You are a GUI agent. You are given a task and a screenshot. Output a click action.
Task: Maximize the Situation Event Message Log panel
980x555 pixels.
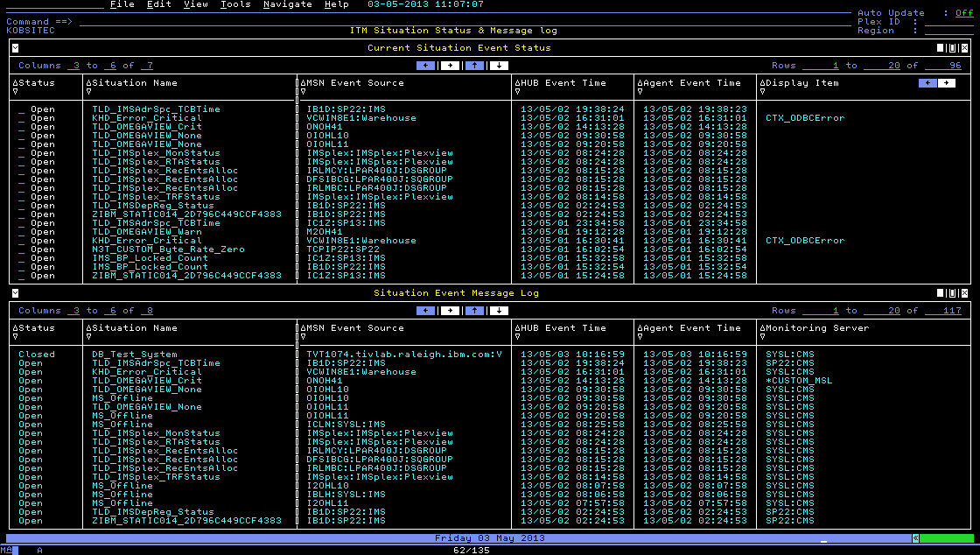pos(953,293)
